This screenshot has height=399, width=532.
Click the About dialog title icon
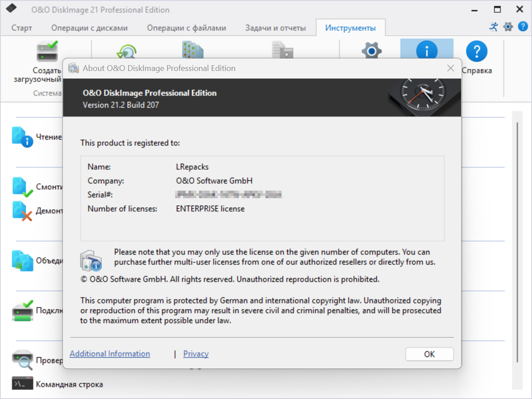[73, 68]
